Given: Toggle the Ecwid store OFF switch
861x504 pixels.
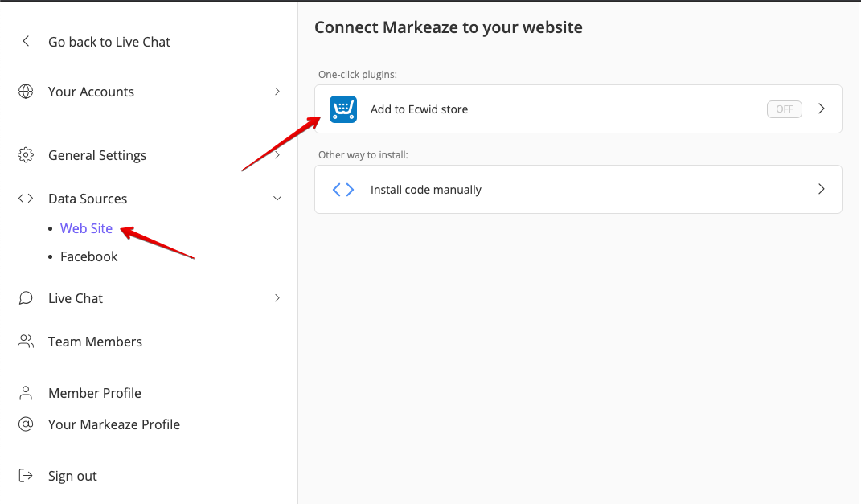Looking at the screenshot, I should coord(784,109).
